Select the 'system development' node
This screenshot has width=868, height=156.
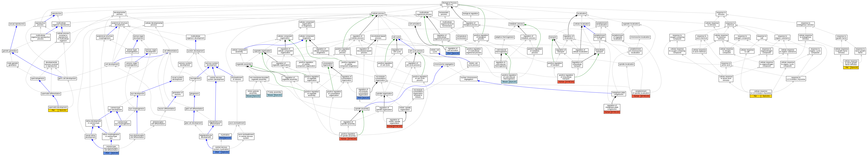(x=195, y=51)
